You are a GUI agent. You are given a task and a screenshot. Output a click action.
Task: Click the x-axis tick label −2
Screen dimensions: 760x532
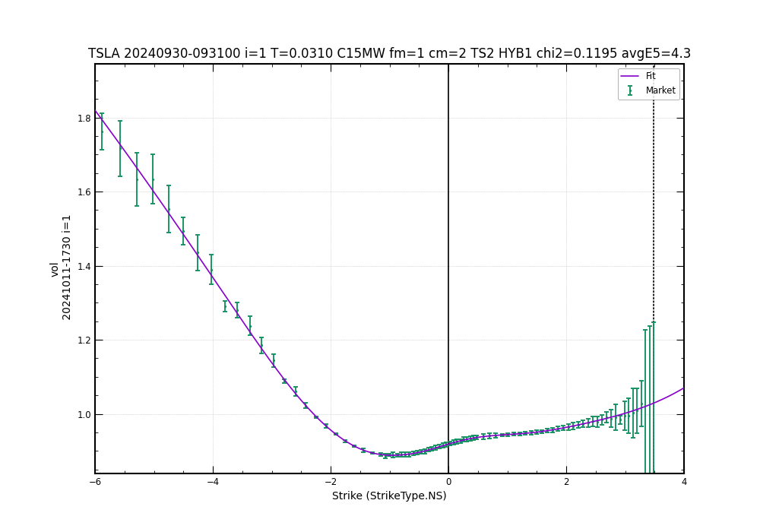tap(331, 482)
